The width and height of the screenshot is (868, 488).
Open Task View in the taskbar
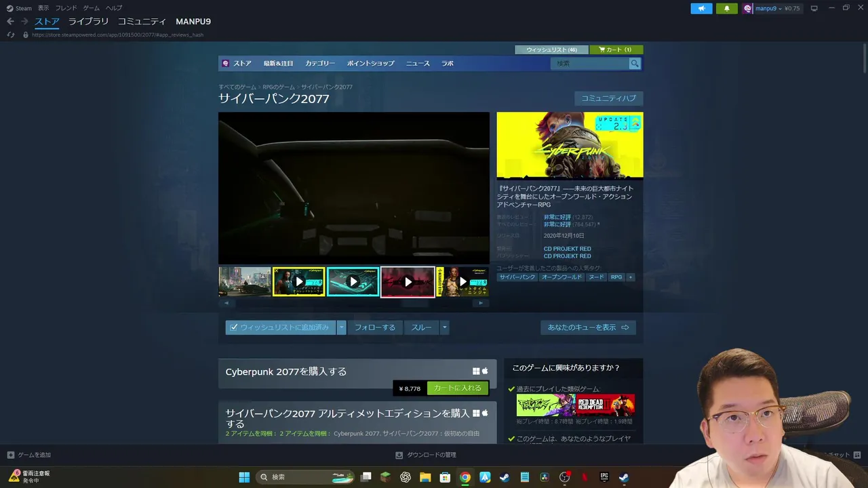(366, 477)
